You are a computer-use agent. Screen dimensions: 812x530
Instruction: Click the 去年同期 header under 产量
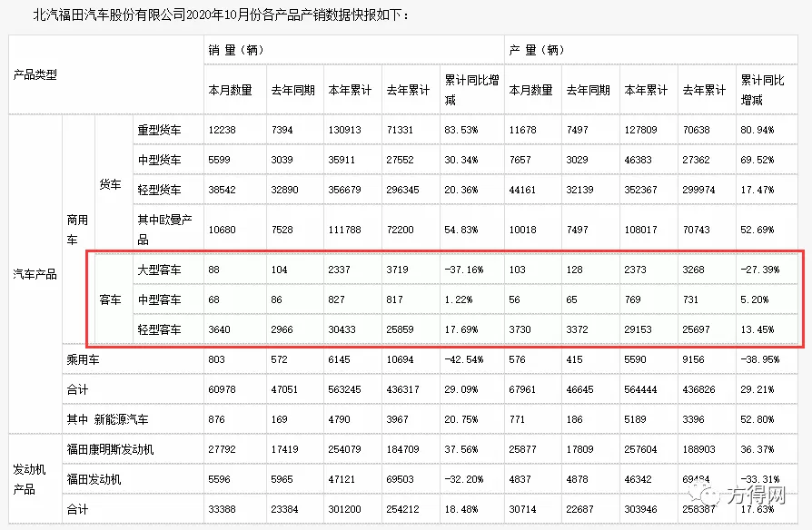point(589,90)
